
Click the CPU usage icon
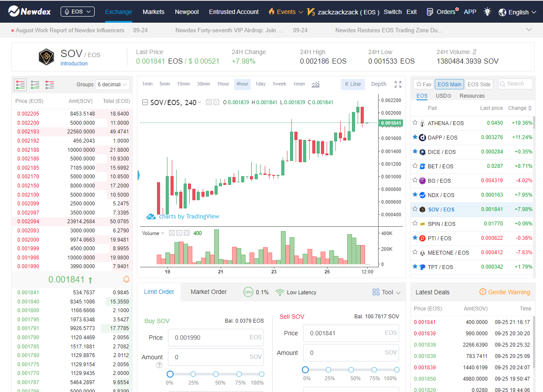[248, 292]
